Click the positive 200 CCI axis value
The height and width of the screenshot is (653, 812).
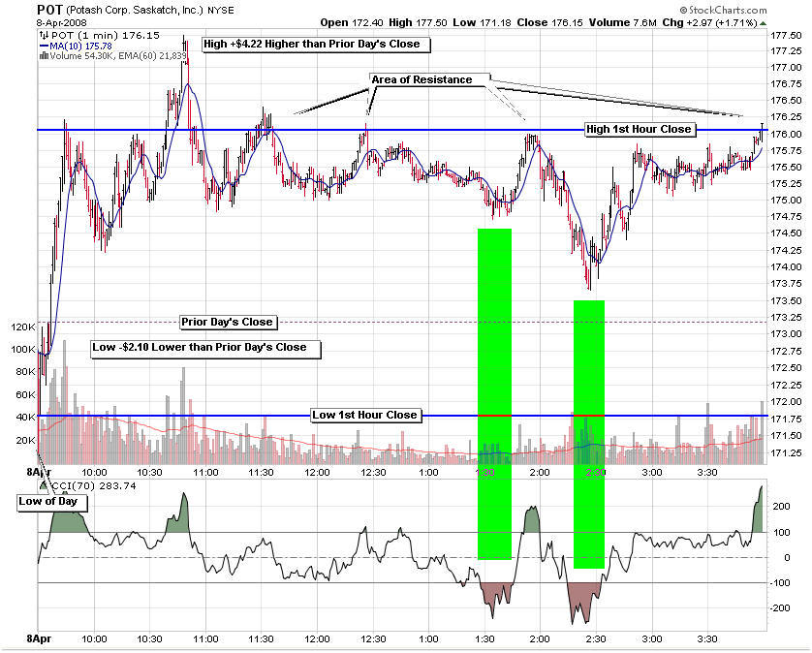coord(780,507)
